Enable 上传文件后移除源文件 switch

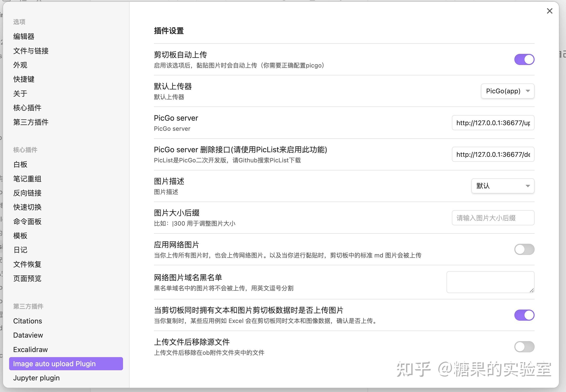524,347
